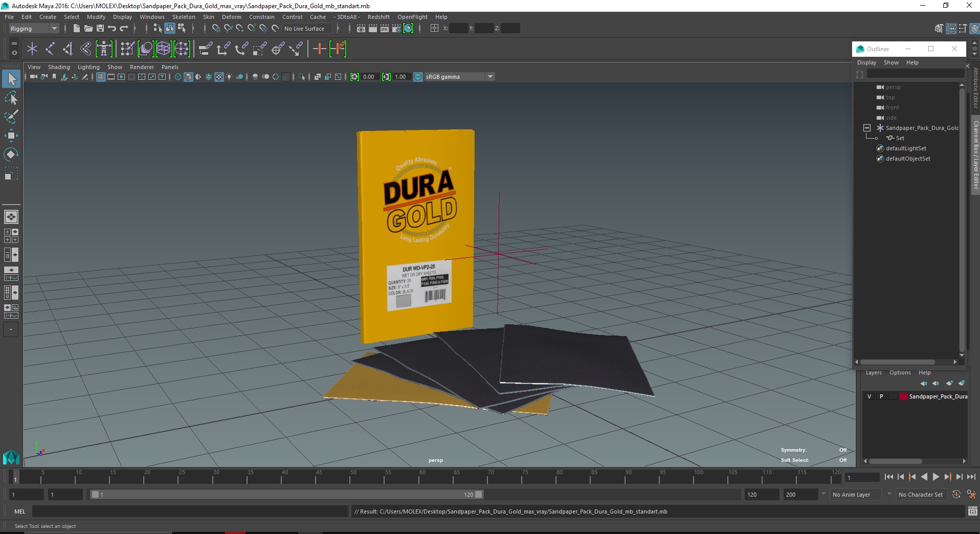Viewport: 980px width, 534px height.
Task: Click the Play Forwards button
Action: click(x=936, y=477)
